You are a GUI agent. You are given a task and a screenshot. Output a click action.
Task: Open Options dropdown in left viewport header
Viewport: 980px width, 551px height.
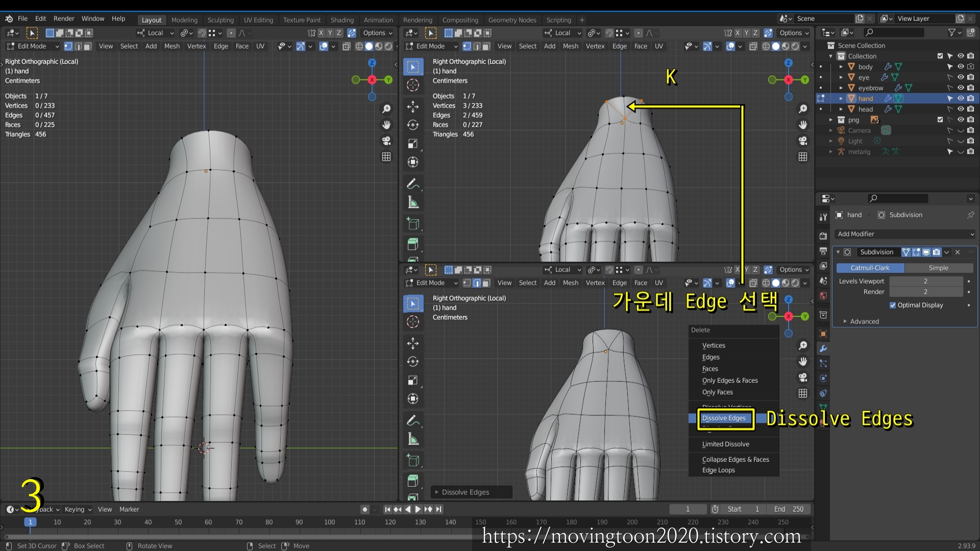(x=378, y=33)
